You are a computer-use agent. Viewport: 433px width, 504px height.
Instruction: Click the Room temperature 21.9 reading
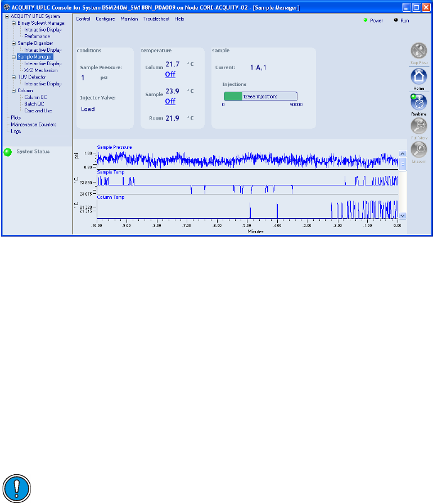pyautogui.click(x=173, y=119)
